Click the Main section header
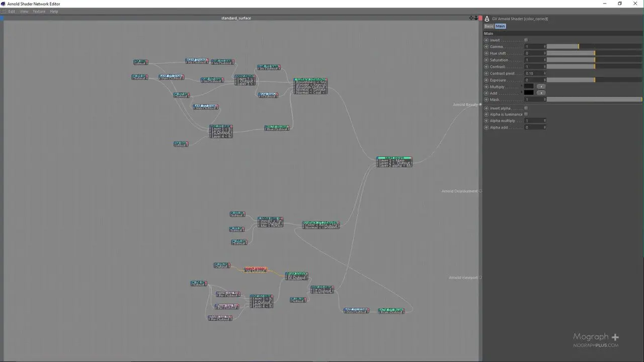The height and width of the screenshot is (362, 644). pos(563,33)
